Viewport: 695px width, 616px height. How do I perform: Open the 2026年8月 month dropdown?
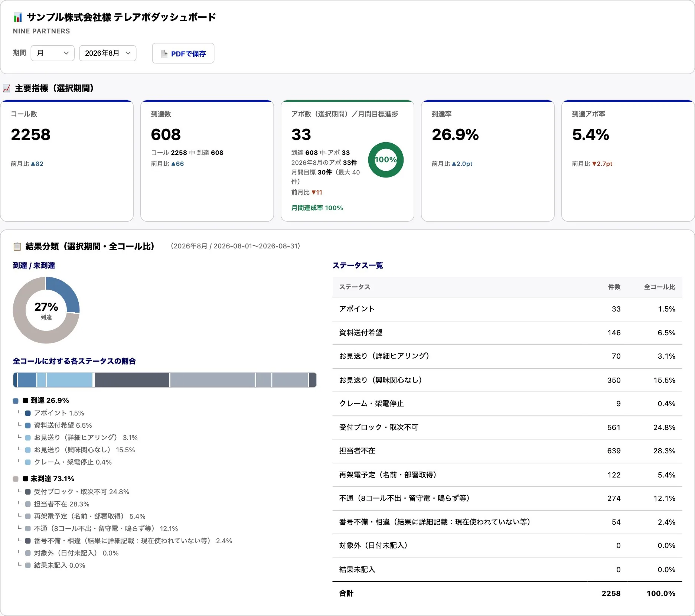coord(108,53)
